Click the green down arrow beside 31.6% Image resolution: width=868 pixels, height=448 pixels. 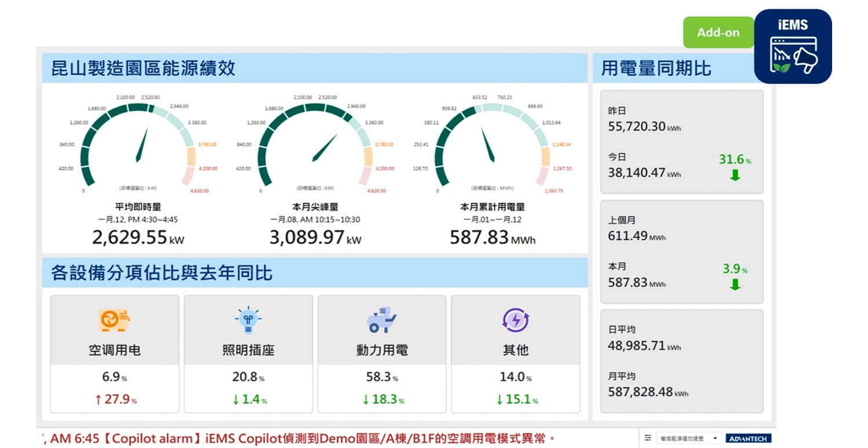pyautogui.click(x=735, y=175)
